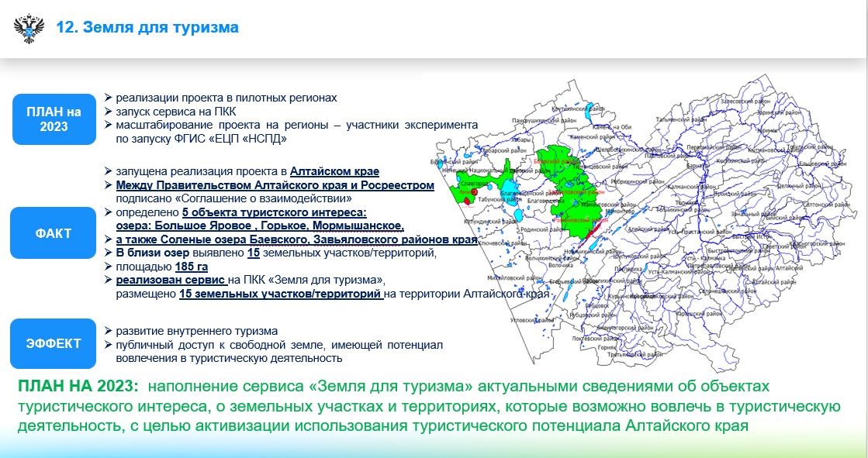
Task: Click the 'Благовещенка' map label
Action: pyautogui.click(x=546, y=201)
